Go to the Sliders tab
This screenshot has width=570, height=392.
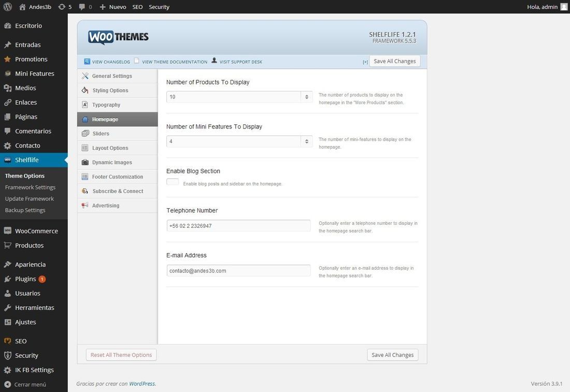pyautogui.click(x=118, y=134)
